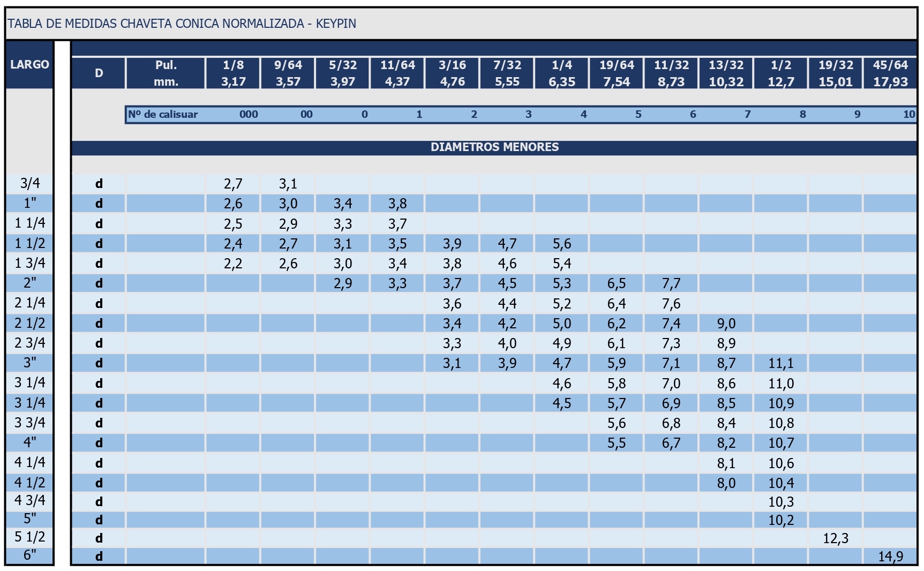This screenshot has height=571, width=924.
Task: Select the 4 1/4 length row label
Action: point(30,462)
